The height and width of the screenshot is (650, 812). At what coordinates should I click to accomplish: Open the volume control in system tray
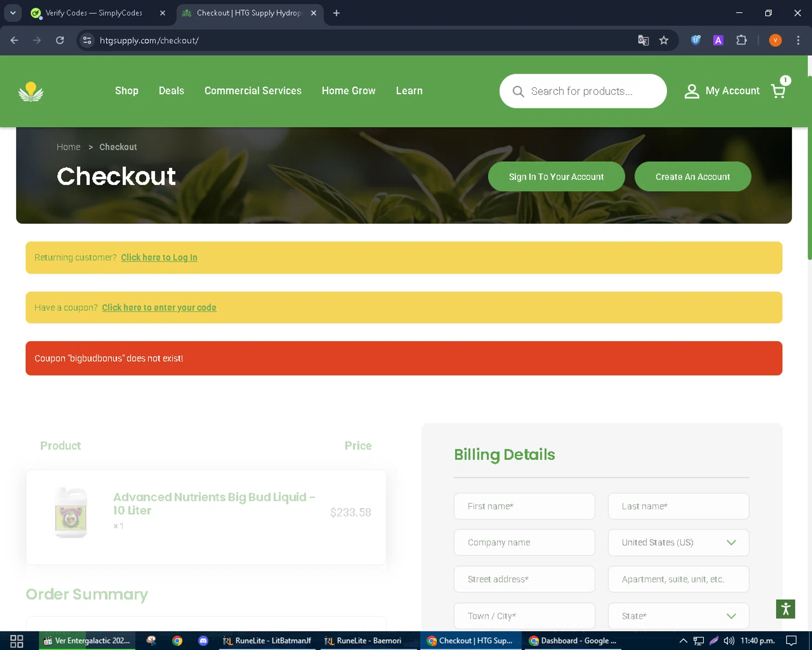tap(729, 641)
